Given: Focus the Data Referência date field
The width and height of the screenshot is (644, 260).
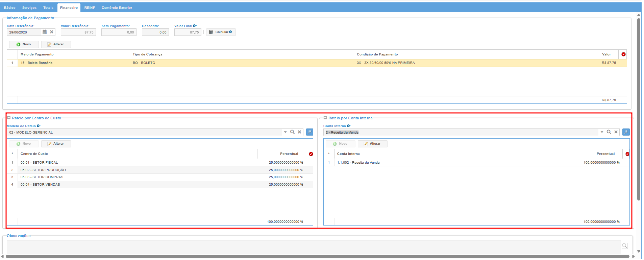Looking at the screenshot, I should (x=24, y=32).
